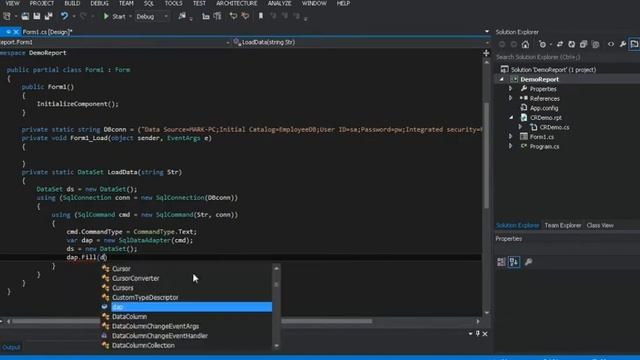Expand the References node

click(x=510, y=98)
